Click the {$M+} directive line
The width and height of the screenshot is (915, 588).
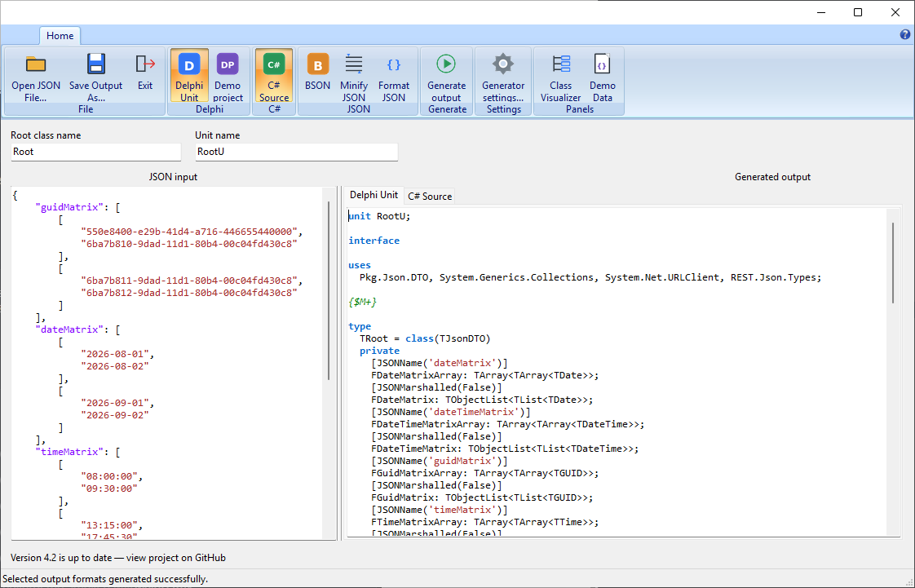362,303
